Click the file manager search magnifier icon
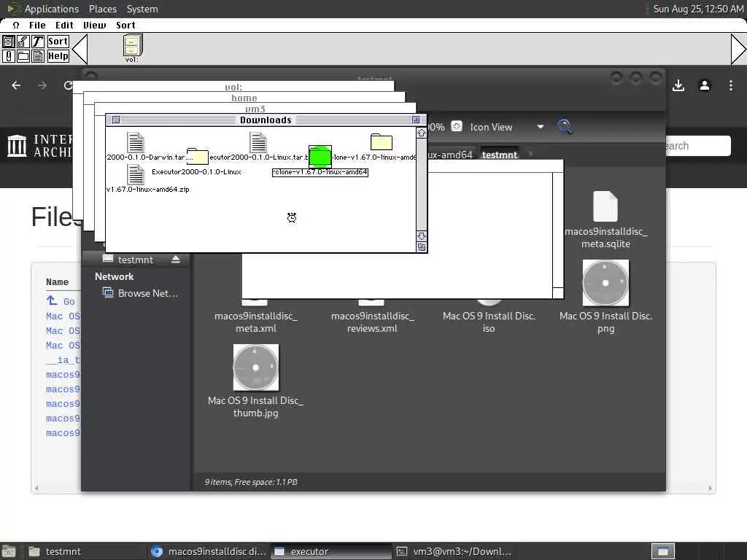This screenshot has height=560, width=747. click(x=565, y=127)
